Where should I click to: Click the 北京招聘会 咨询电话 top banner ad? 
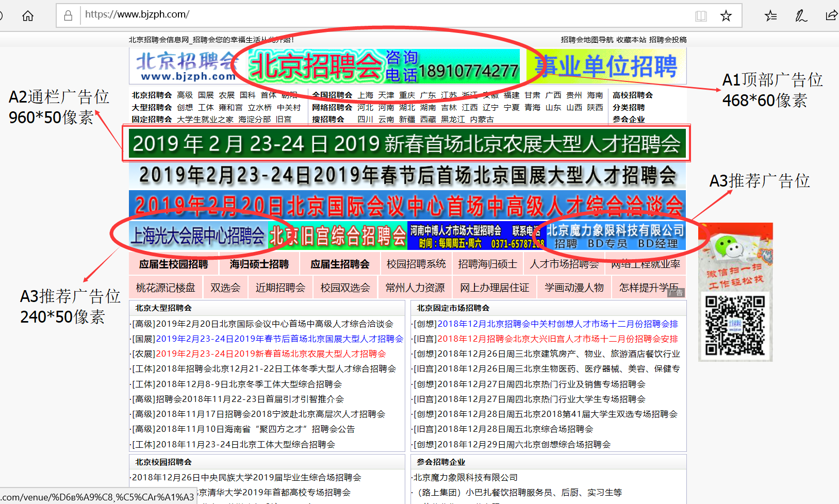[384, 66]
